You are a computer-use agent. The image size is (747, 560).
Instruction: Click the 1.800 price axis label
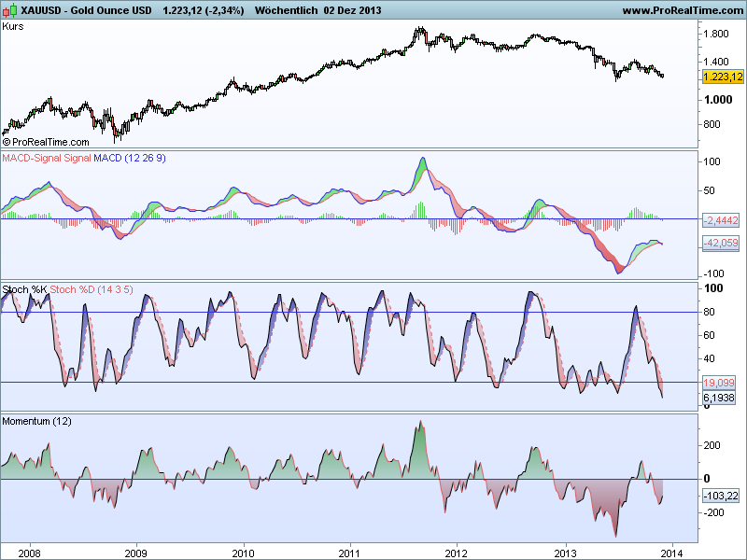(x=716, y=34)
